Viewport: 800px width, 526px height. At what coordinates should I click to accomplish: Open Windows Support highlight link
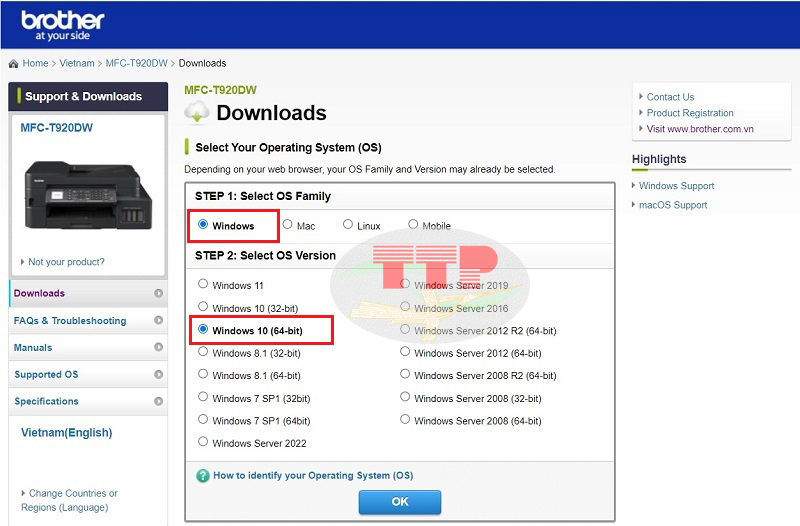click(x=677, y=186)
